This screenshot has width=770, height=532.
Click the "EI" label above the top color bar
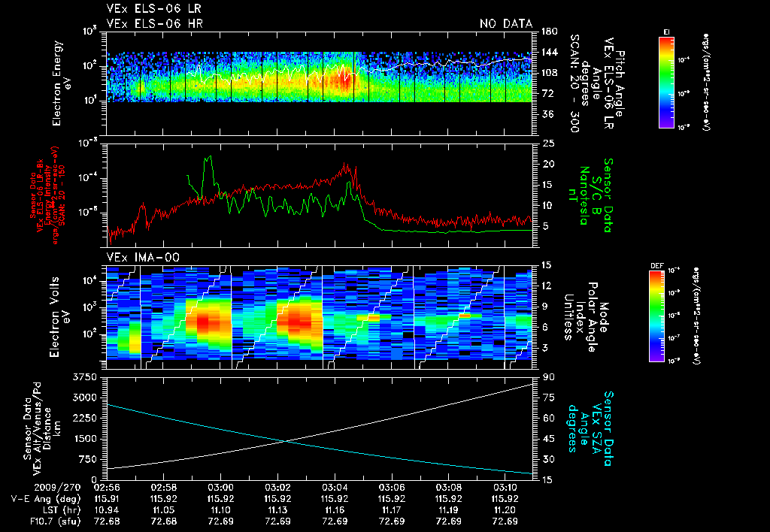click(x=666, y=32)
